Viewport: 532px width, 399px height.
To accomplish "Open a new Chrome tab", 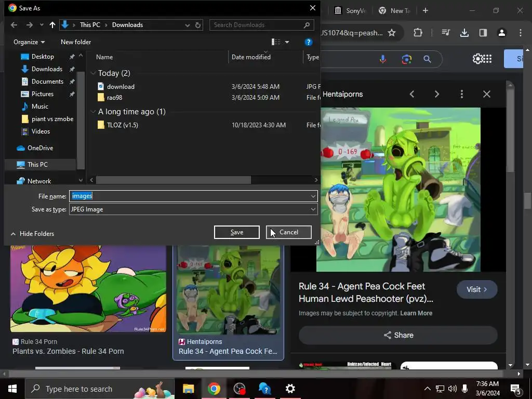I will pos(425,10).
